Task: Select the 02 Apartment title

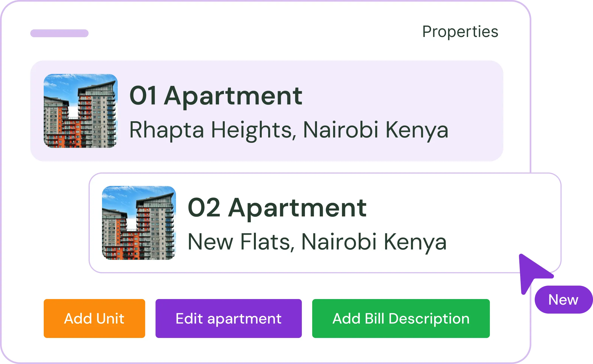Action: pos(277,208)
